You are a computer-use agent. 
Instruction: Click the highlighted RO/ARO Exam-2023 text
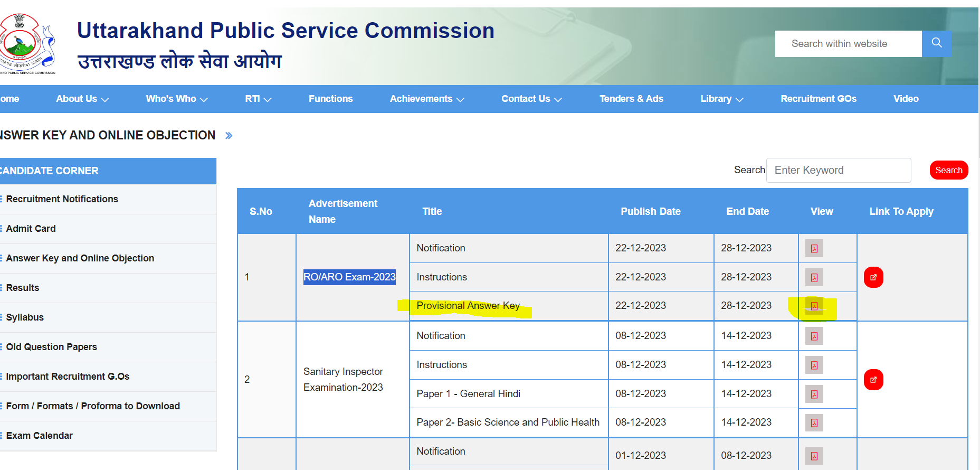pyautogui.click(x=349, y=277)
